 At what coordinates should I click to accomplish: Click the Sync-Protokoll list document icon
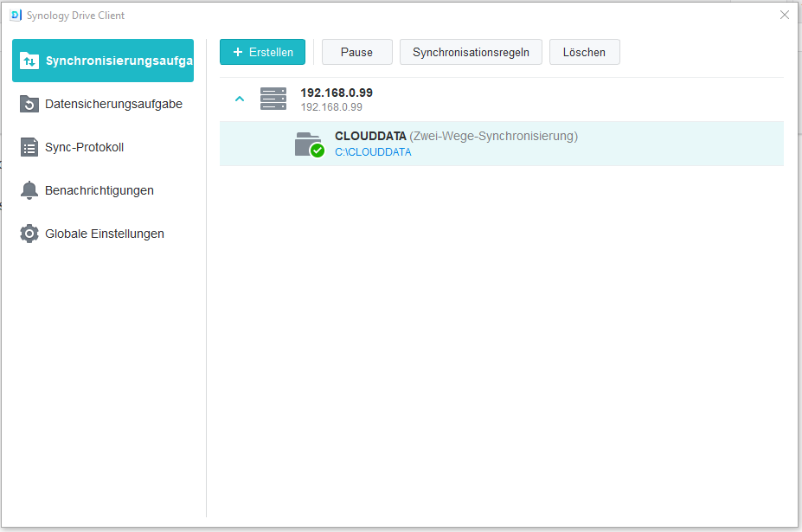click(x=29, y=147)
